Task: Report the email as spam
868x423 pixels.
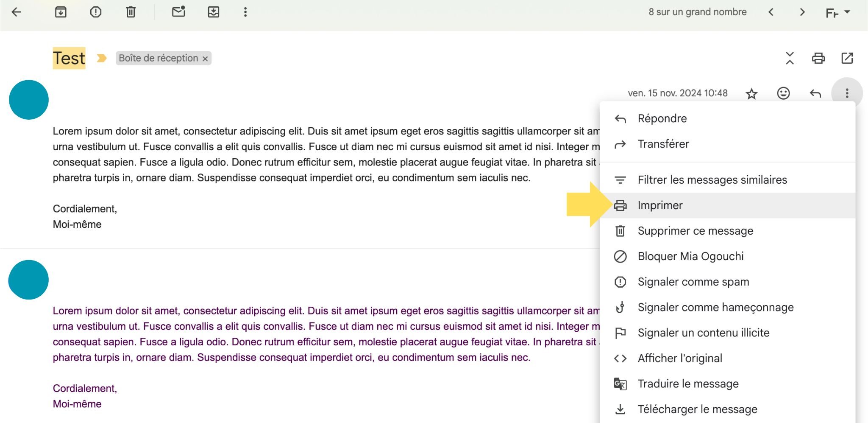Action: tap(96, 12)
